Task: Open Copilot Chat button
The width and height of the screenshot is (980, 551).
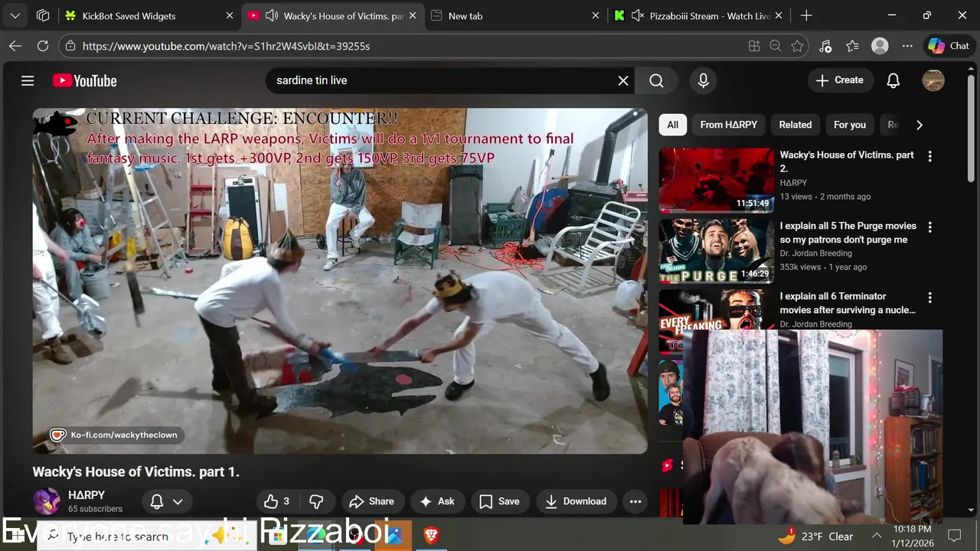Action: tap(949, 46)
